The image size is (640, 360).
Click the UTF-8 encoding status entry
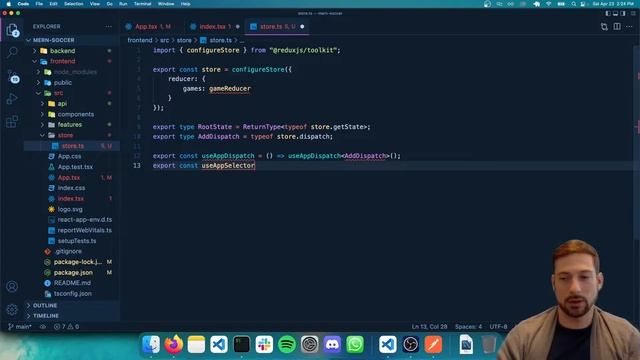[x=498, y=327]
